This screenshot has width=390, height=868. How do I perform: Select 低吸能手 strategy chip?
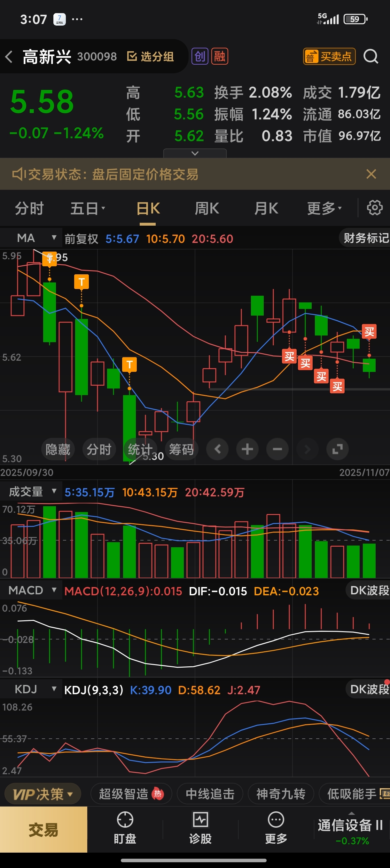(355, 794)
